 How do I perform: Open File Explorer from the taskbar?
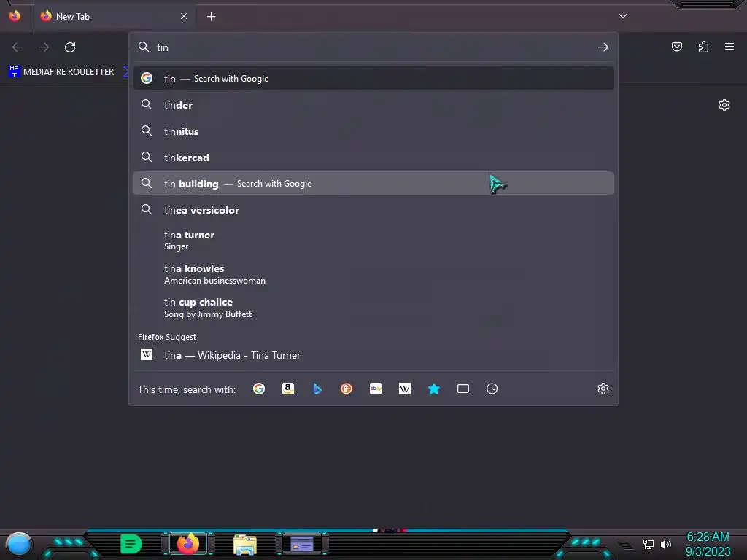pyautogui.click(x=245, y=545)
